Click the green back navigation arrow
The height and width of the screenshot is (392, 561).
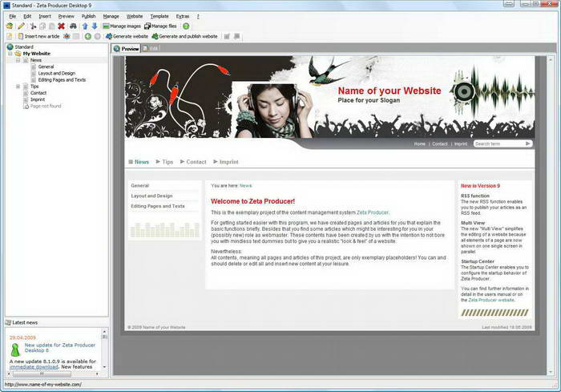[87, 36]
